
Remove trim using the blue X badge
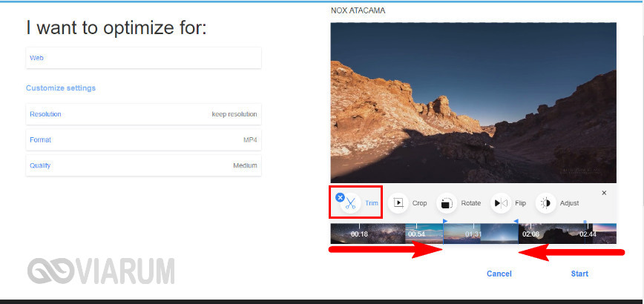(x=340, y=197)
